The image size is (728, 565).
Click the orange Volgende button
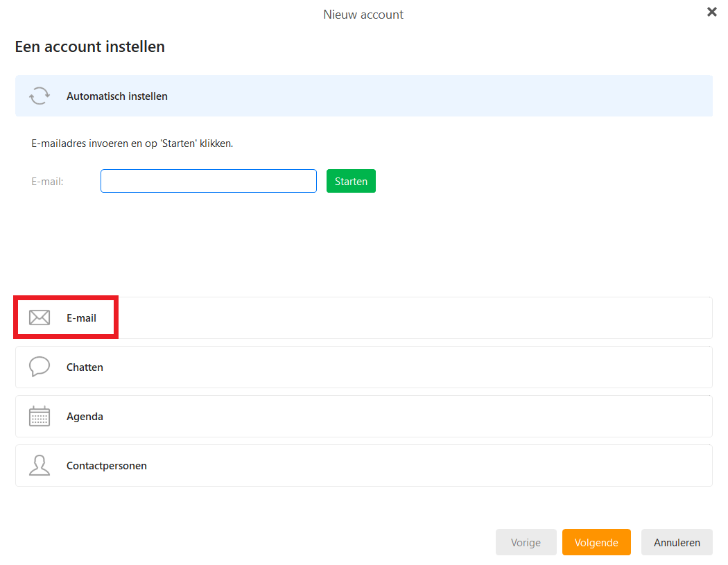(x=596, y=542)
